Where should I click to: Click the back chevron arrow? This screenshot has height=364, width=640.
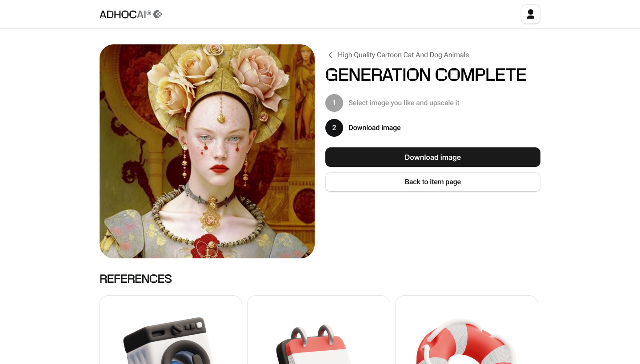[x=330, y=55]
